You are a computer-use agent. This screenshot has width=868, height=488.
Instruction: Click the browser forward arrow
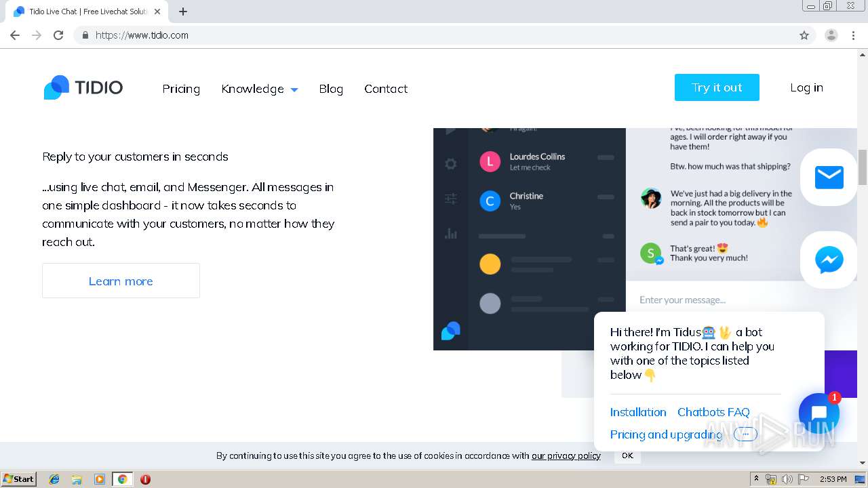pyautogui.click(x=37, y=35)
